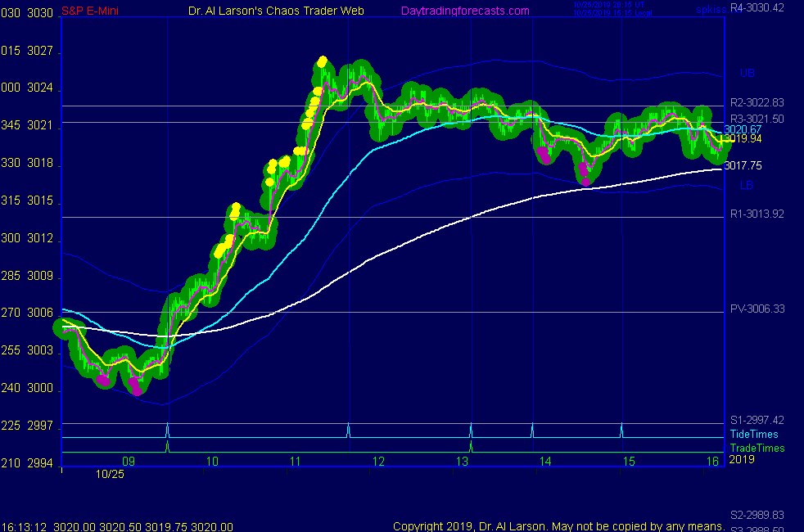Screen dimensions: 804x532
Task: Click the yellow 3019.94 price value
Action: pos(743,138)
